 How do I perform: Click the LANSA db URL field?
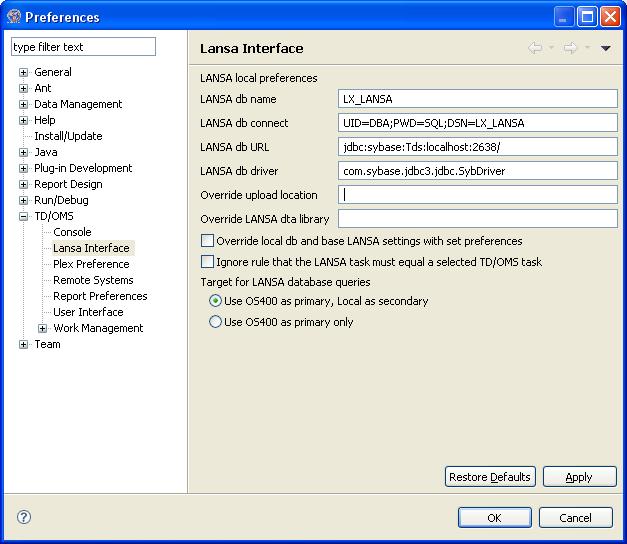coord(478,146)
